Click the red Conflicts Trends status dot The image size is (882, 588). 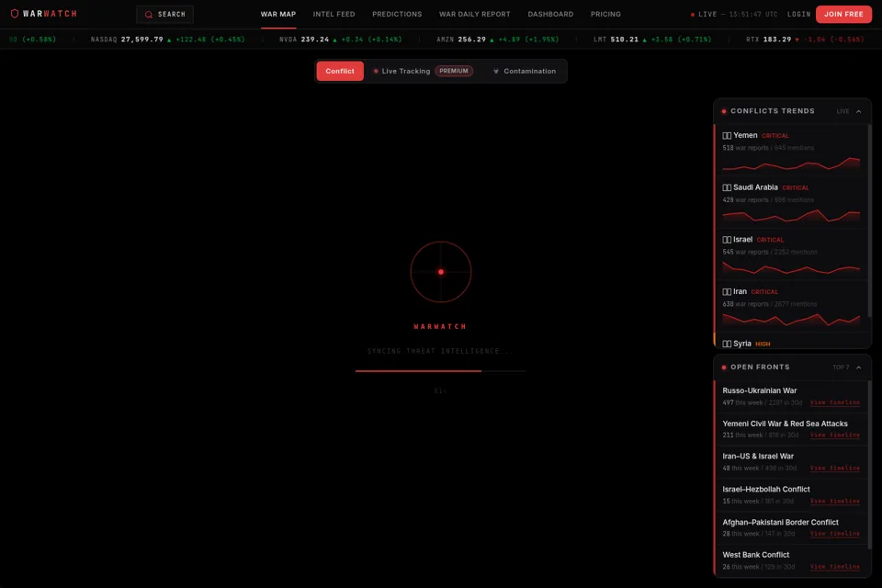pyautogui.click(x=724, y=111)
